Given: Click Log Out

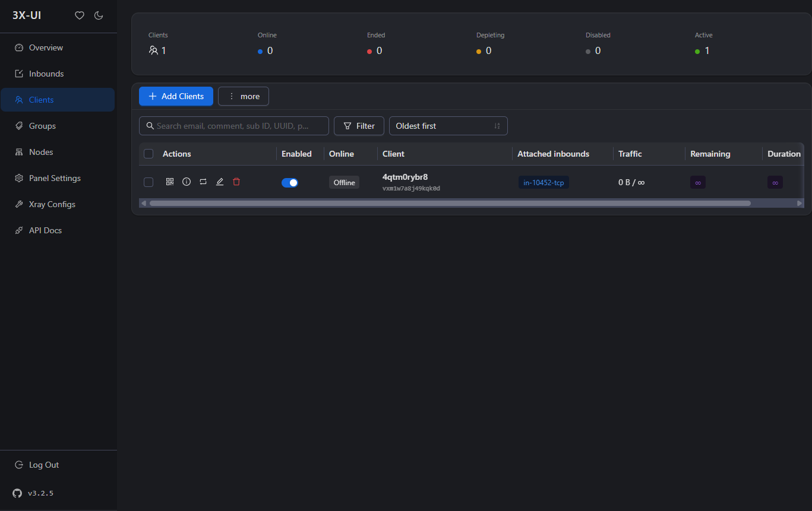Looking at the screenshot, I should click(58, 465).
